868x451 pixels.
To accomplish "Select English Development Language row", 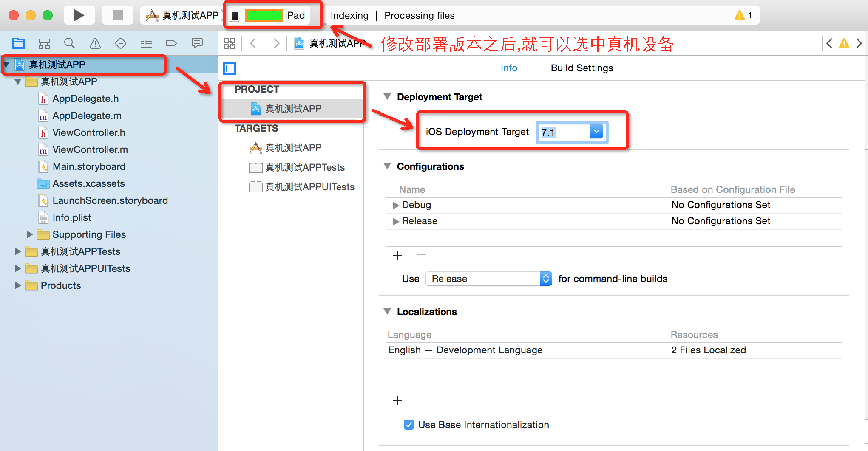I will click(x=614, y=350).
